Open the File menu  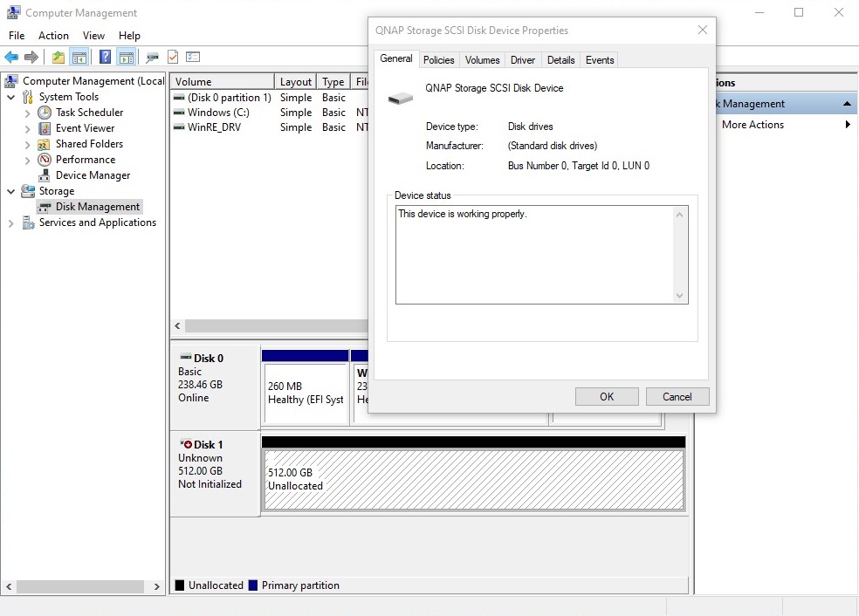coord(17,36)
